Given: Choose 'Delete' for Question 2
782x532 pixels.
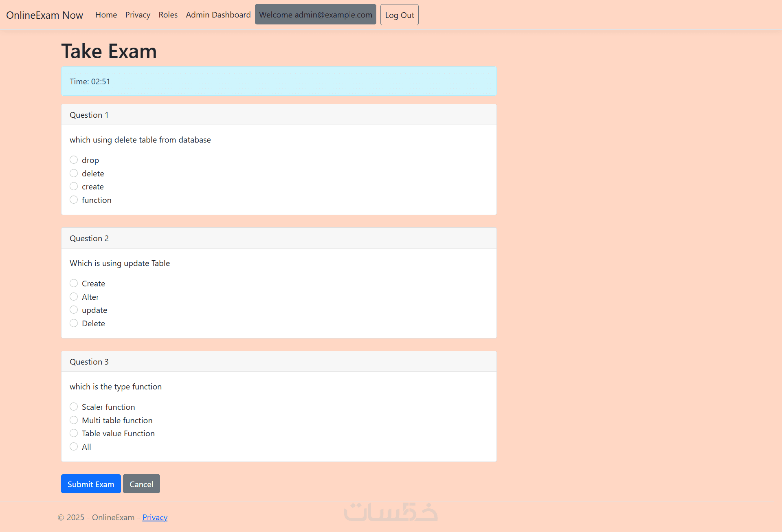Looking at the screenshot, I should (74, 323).
